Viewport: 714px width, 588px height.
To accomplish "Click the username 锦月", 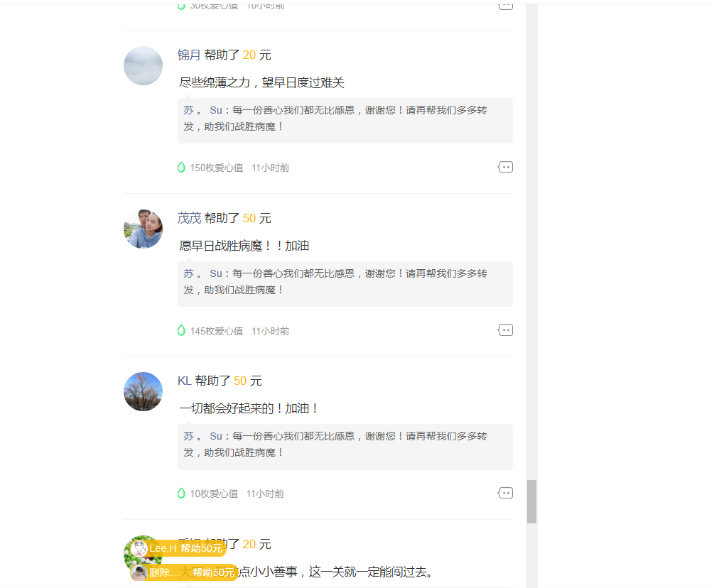I will (x=189, y=55).
